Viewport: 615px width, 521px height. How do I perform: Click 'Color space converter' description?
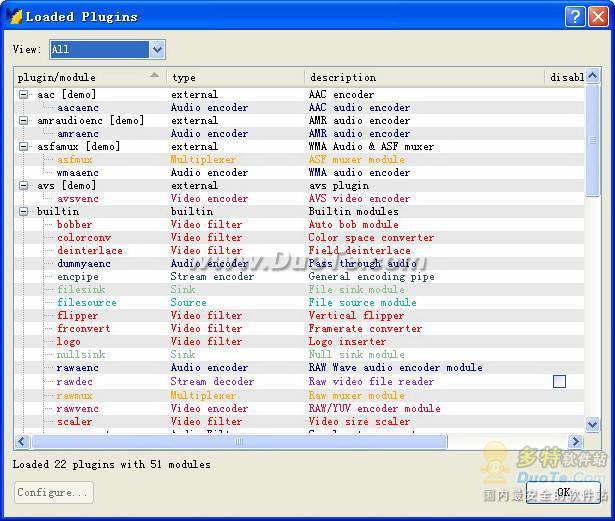click(371, 237)
